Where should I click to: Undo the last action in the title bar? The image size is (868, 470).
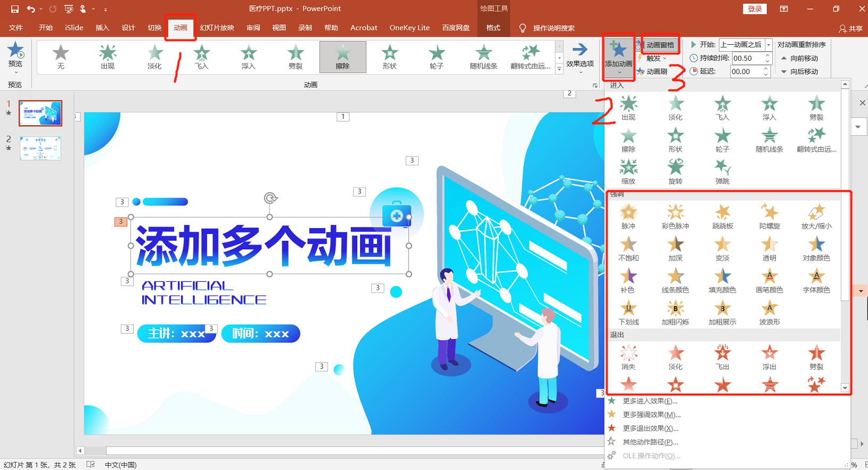(31, 9)
